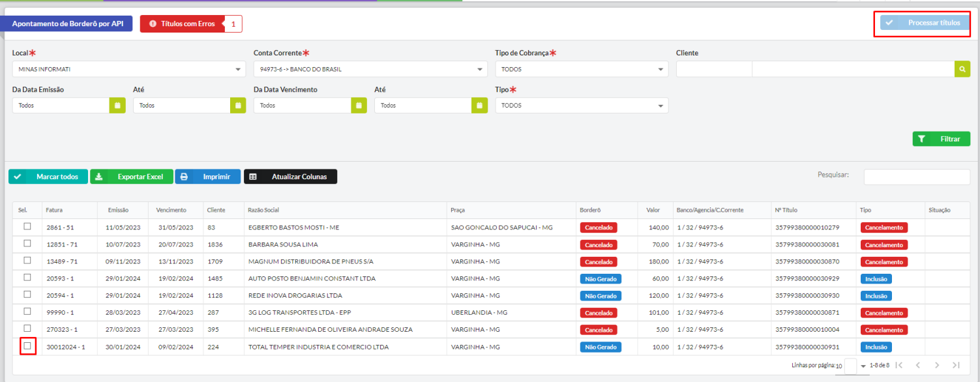The height and width of the screenshot is (382, 980).
Task: Click the Imprimir button
Action: tap(207, 177)
